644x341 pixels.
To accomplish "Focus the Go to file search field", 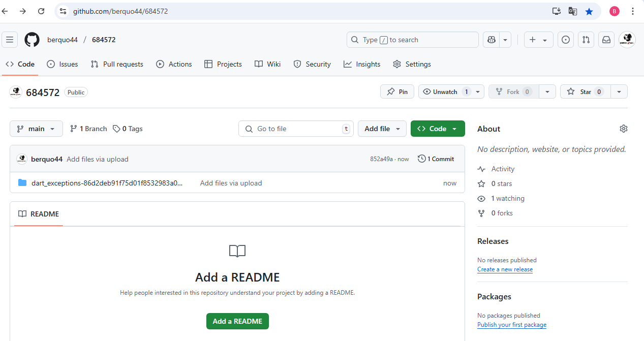I will tap(296, 129).
